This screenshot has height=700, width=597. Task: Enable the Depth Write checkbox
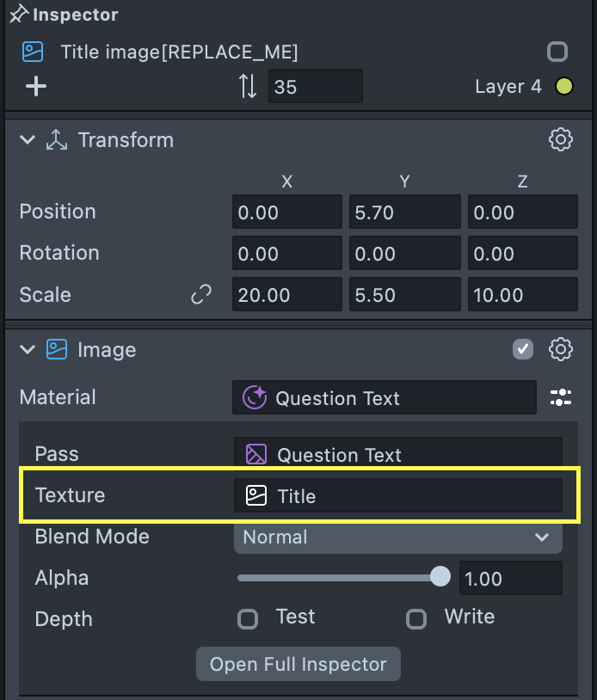[x=416, y=618]
